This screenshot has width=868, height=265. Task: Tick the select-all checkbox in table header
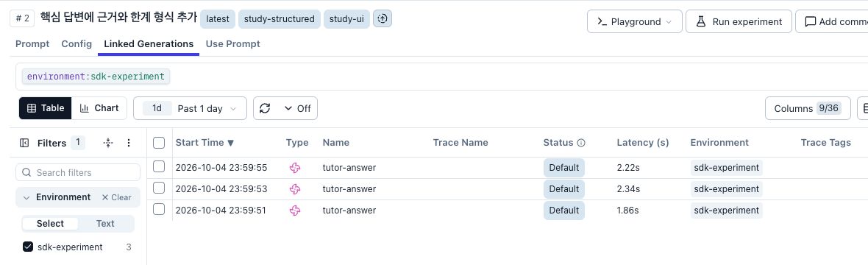tap(159, 143)
